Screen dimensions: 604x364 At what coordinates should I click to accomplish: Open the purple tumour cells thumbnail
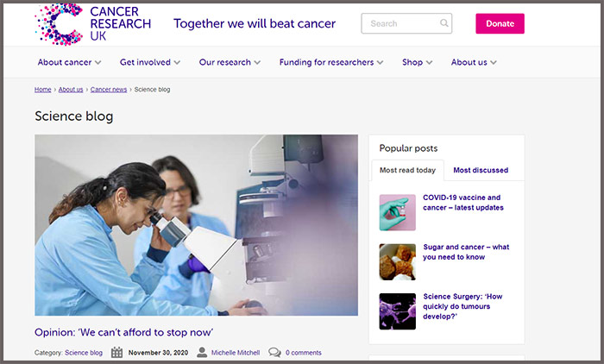coord(398,311)
